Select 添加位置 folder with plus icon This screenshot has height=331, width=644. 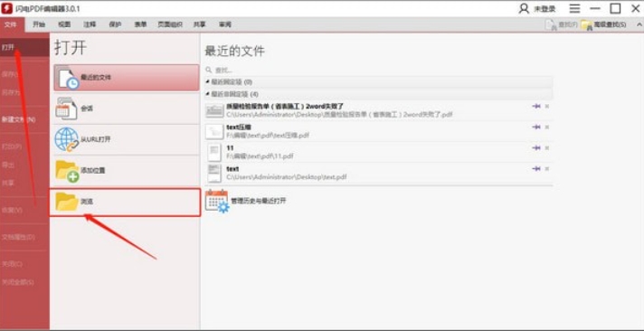pyautogui.click(x=126, y=170)
